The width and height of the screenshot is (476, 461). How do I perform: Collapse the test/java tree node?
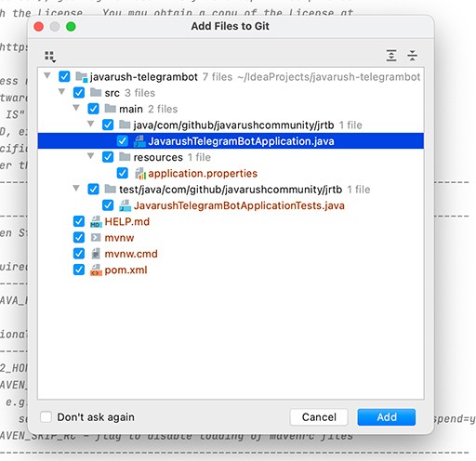[76, 188]
